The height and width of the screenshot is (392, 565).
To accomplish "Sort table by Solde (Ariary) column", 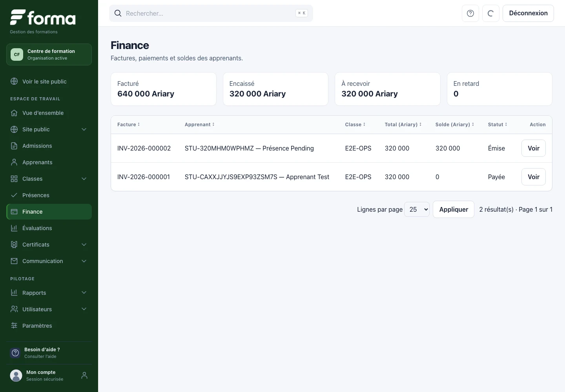I will point(455,125).
